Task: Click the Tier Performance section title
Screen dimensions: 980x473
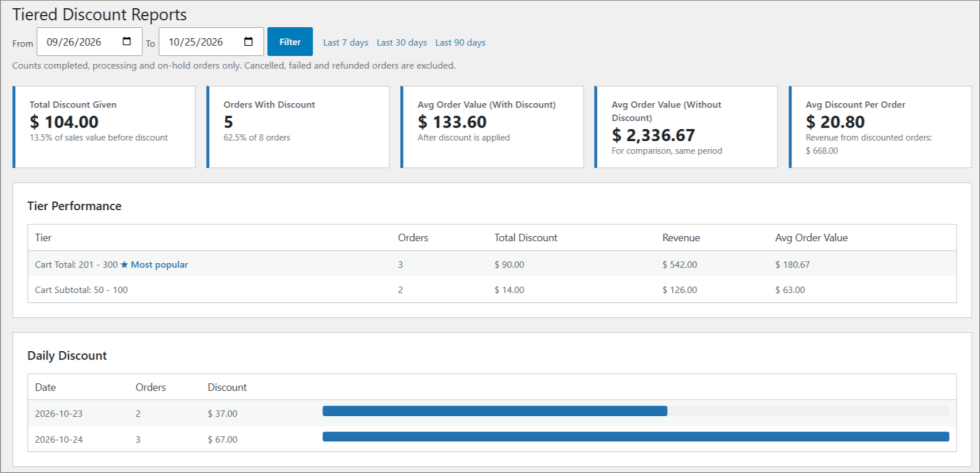Action: (74, 206)
